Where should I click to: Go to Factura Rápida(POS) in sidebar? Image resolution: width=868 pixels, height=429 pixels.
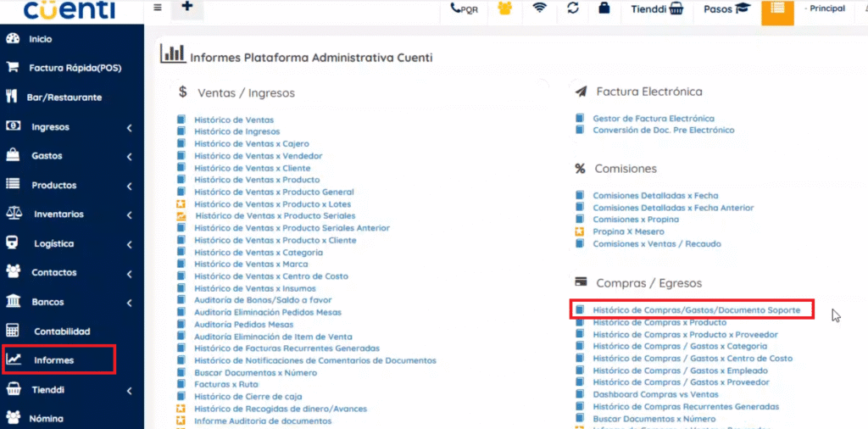(x=75, y=68)
